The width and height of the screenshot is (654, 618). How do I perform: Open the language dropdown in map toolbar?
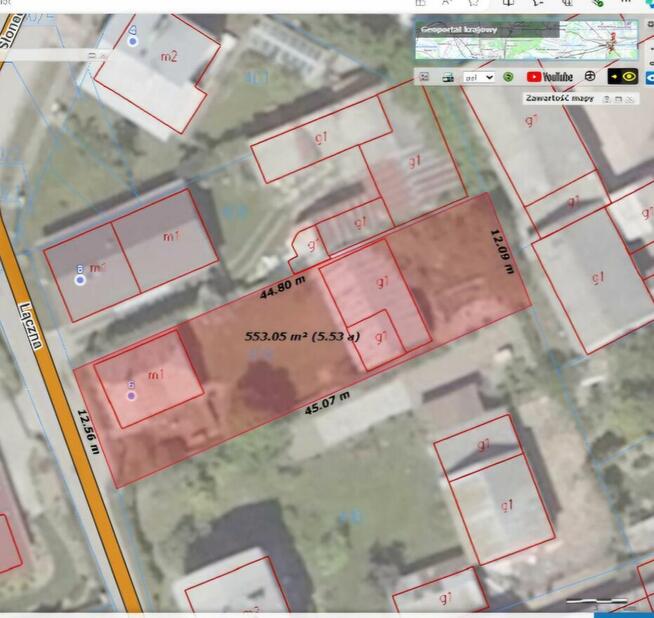click(x=477, y=76)
